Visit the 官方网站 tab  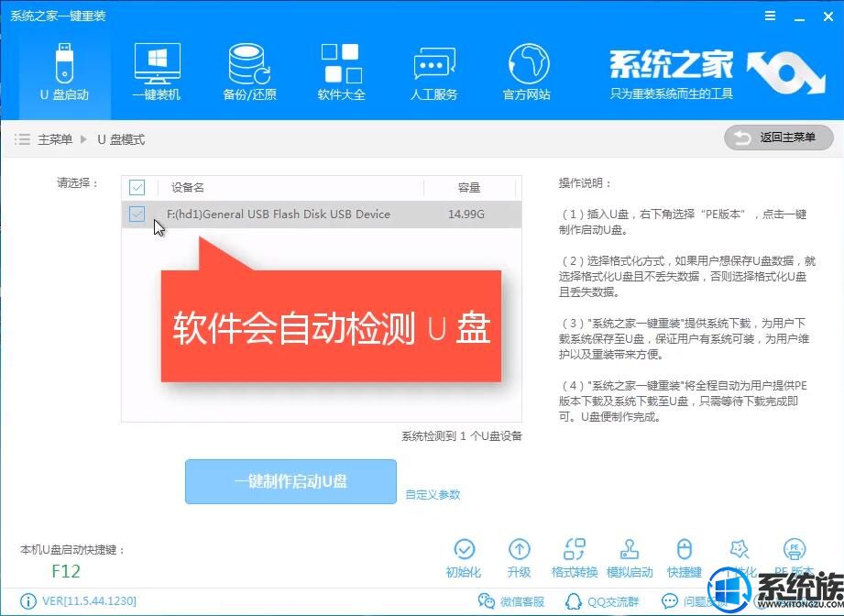(526, 72)
